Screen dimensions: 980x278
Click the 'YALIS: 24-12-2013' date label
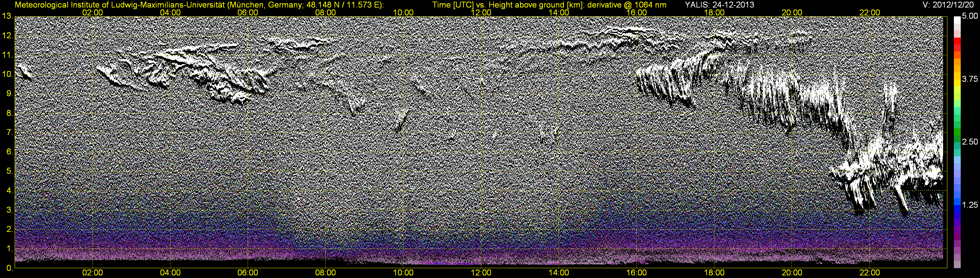(719, 5)
